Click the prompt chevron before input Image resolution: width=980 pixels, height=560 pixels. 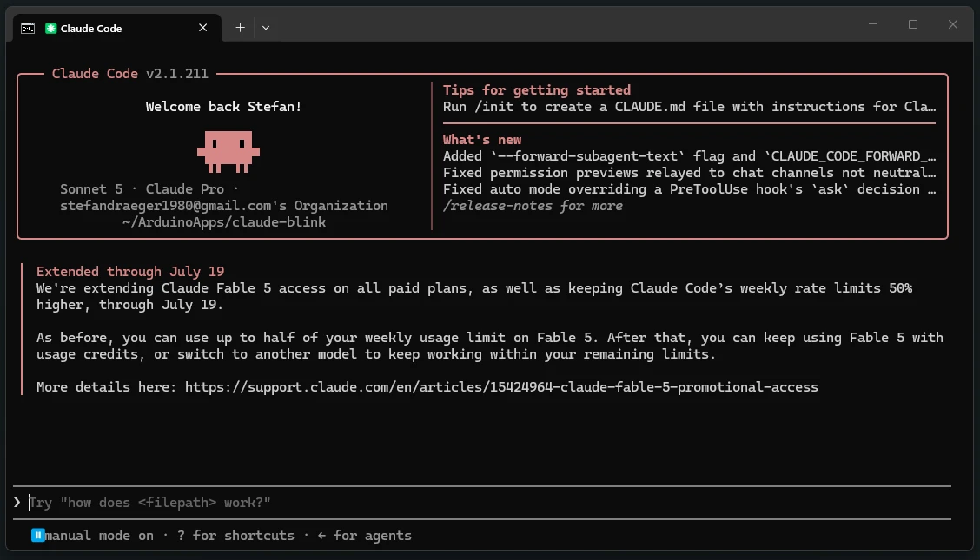pos(17,502)
